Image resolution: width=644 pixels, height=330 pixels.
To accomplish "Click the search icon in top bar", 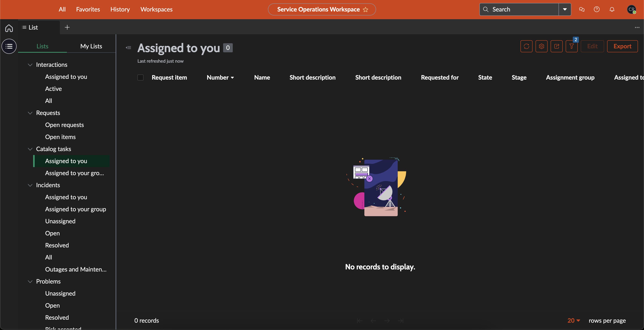I will coord(486,9).
